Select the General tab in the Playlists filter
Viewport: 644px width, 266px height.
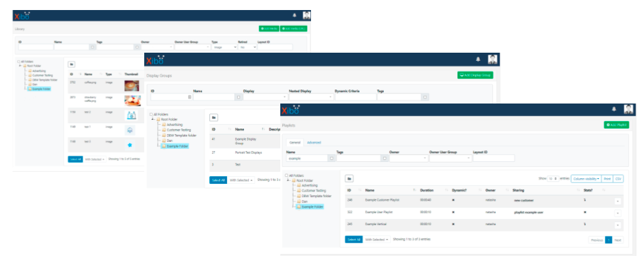click(x=294, y=142)
